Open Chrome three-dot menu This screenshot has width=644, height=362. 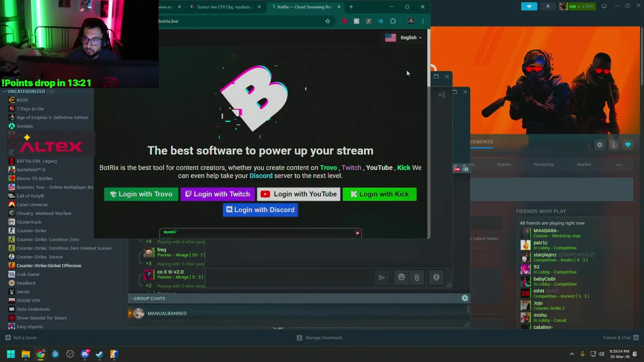coord(423,21)
